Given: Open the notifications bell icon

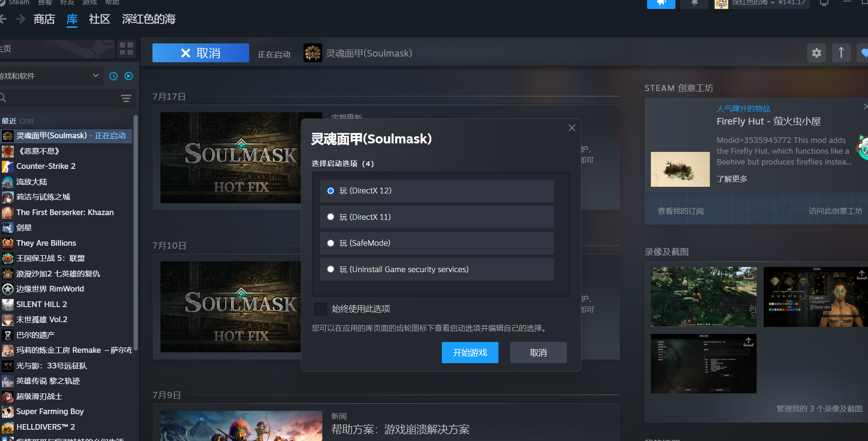Looking at the screenshot, I should tap(694, 3).
